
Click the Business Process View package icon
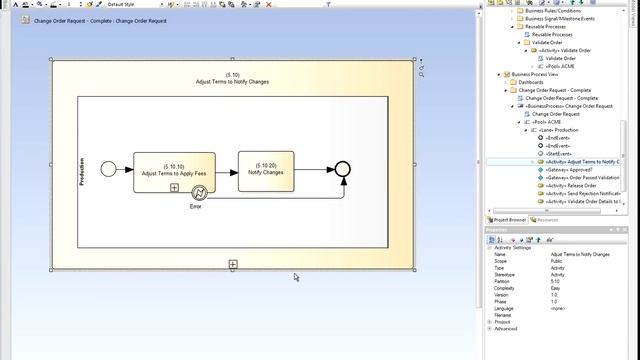tap(507, 74)
